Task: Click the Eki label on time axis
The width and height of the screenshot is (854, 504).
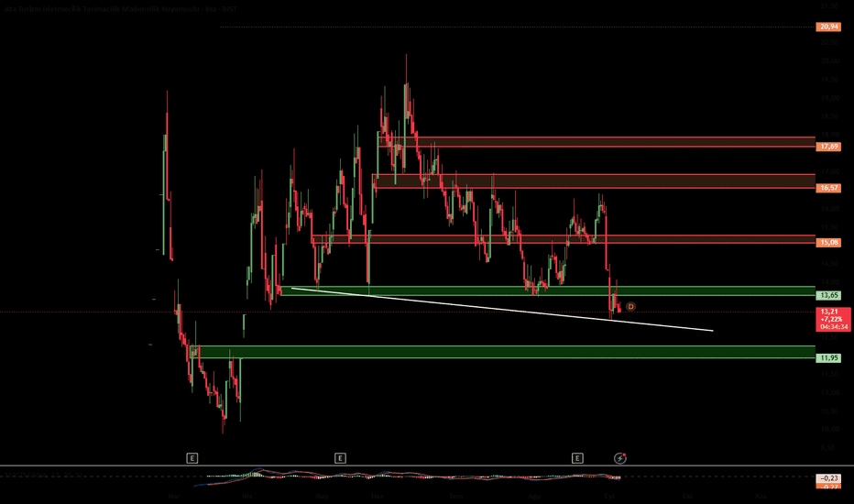Action: coord(687,497)
